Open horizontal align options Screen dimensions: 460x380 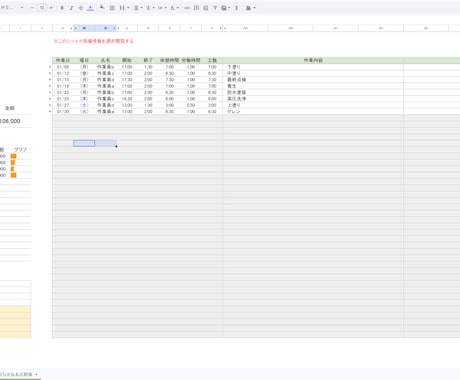coord(138,8)
